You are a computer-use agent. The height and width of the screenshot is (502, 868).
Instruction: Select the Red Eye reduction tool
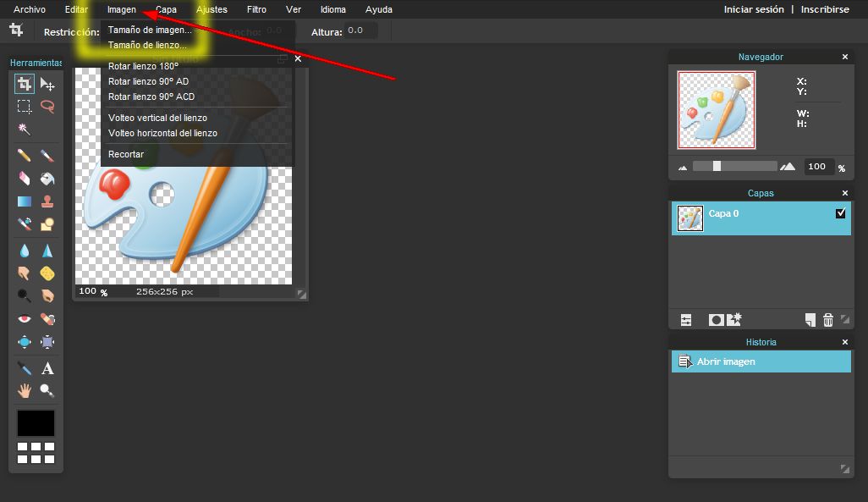pos(24,319)
